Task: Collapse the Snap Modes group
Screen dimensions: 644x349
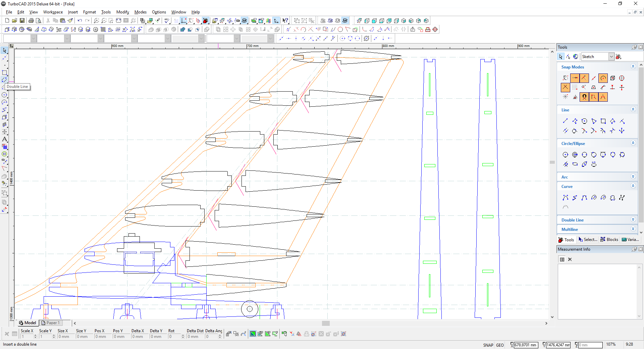Action: click(x=633, y=67)
